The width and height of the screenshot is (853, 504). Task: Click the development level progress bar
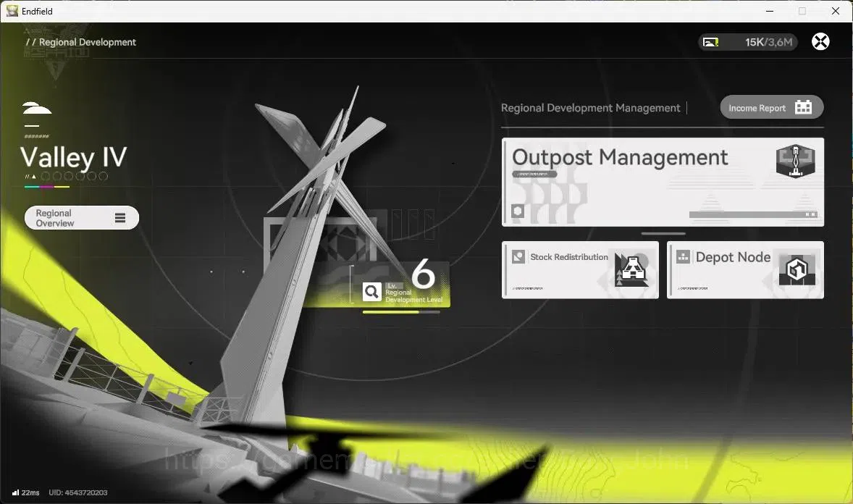401,312
